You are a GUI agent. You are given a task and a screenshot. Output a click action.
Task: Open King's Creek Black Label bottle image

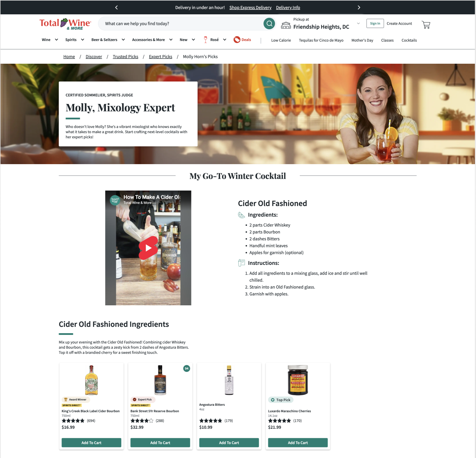(91, 380)
